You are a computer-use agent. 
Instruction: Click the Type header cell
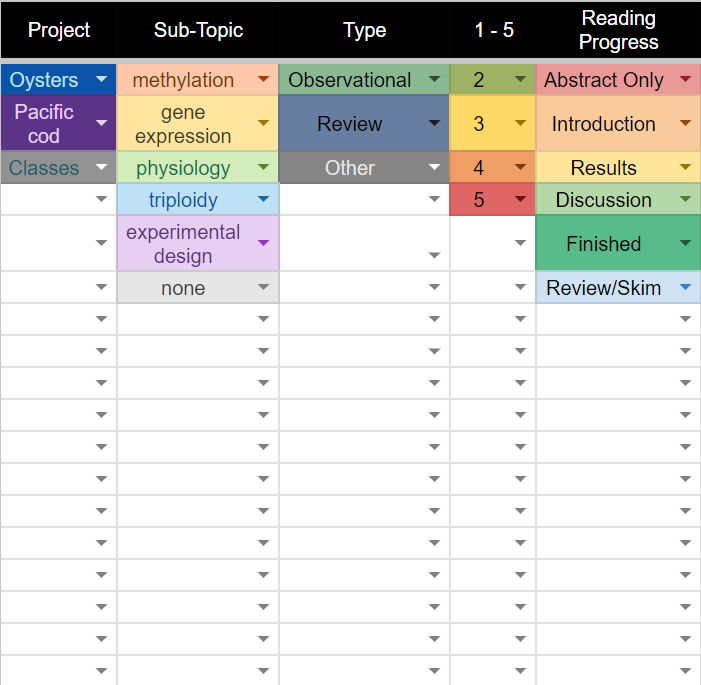[364, 30]
